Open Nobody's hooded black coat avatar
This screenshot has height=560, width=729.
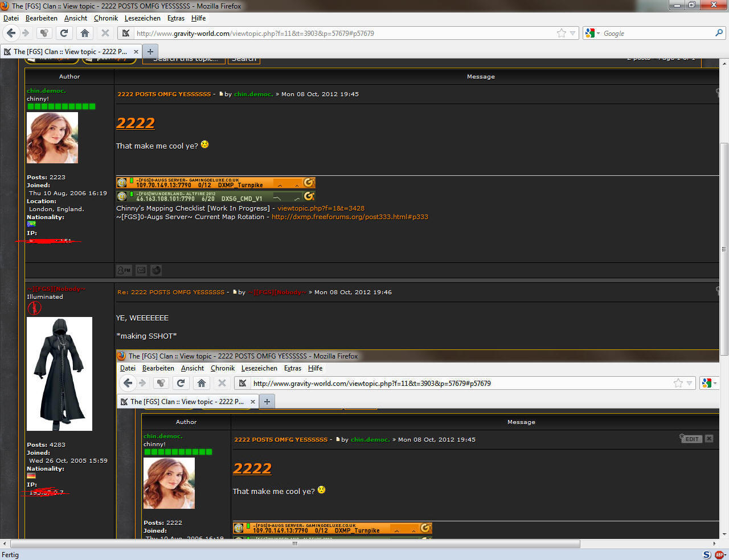[59, 374]
